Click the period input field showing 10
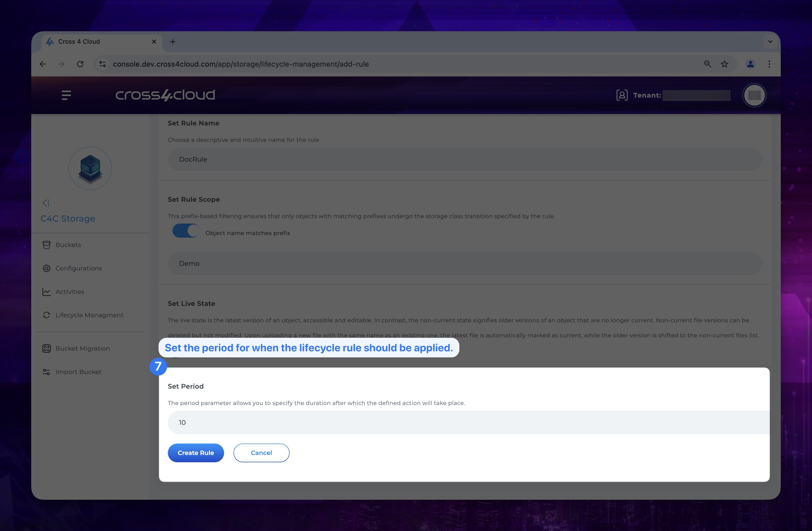This screenshot has height=531, width=812. [468, 422]
